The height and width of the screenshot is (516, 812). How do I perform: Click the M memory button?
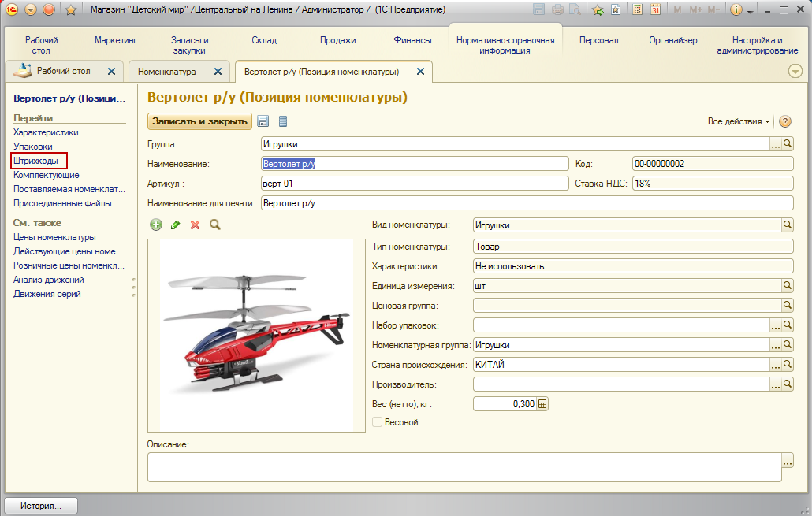tap(677, 9)
